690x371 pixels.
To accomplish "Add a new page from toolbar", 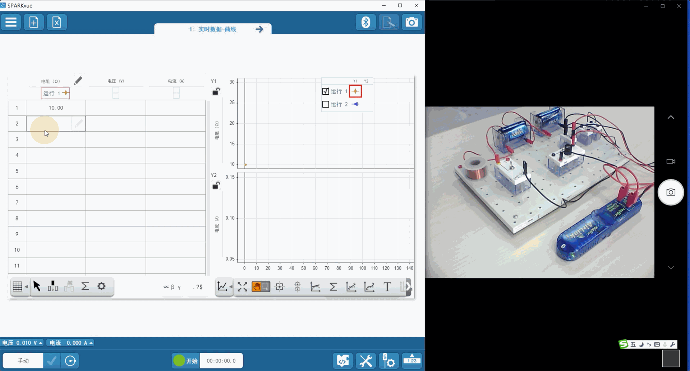I will tap(34, 22).
